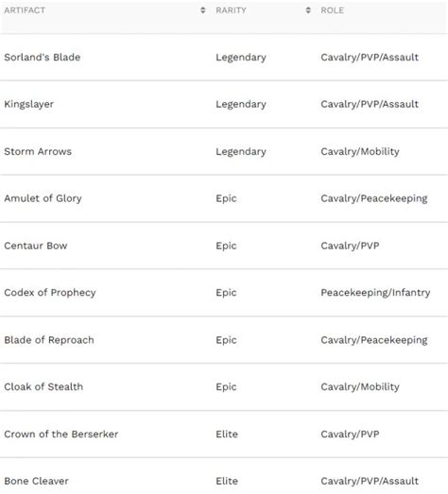Click the ARTIFACT column header
Image resolution: width=448 pixels, height=494 pixels.
[x=25, y=10]
